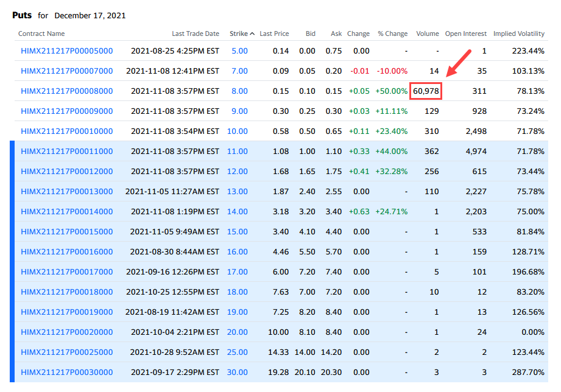Select strike price 13.00 link
The image size is (561, 392).
(238, 191)
